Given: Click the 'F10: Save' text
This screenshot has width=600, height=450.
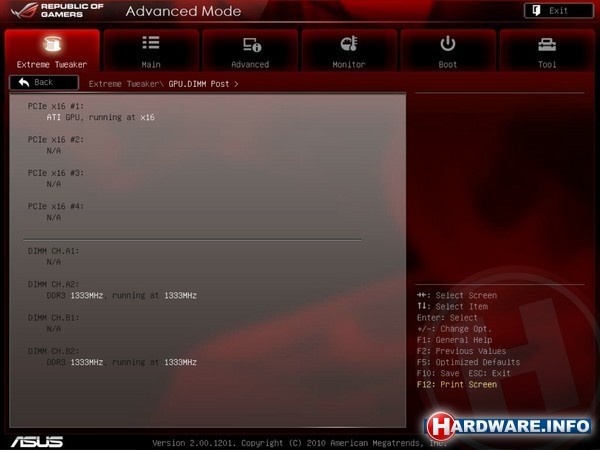Looking at the screenshot, I should tap(438, 373).
